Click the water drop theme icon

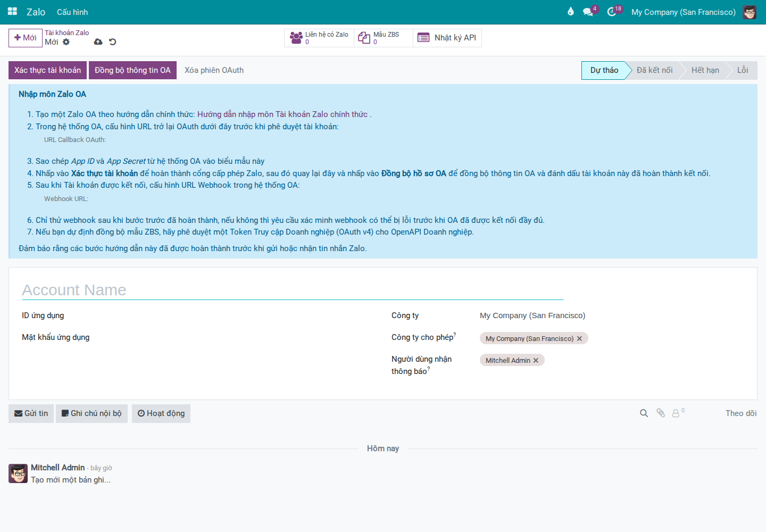pos(571,12)
